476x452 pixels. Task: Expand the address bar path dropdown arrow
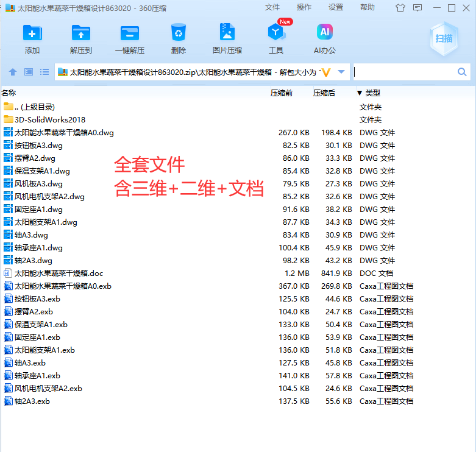pos(341,72)
